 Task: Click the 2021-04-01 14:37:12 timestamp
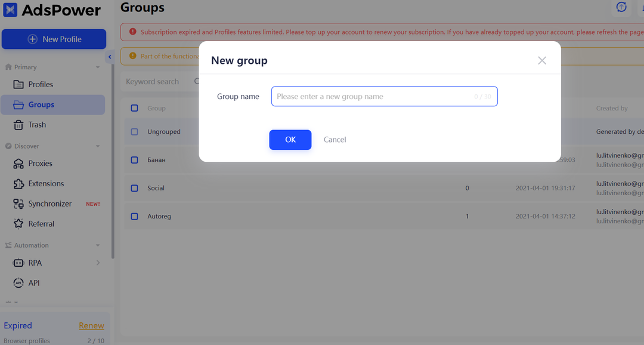[x=546, y=216]
